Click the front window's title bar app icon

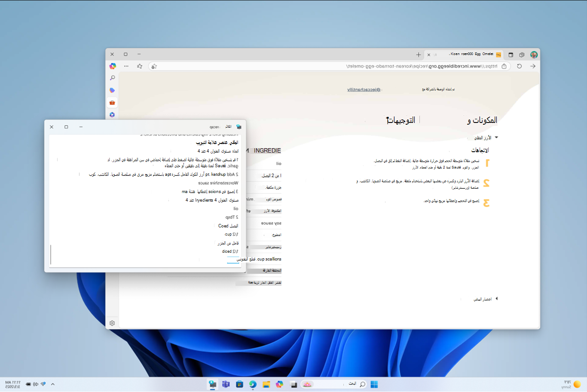point(239,127)
